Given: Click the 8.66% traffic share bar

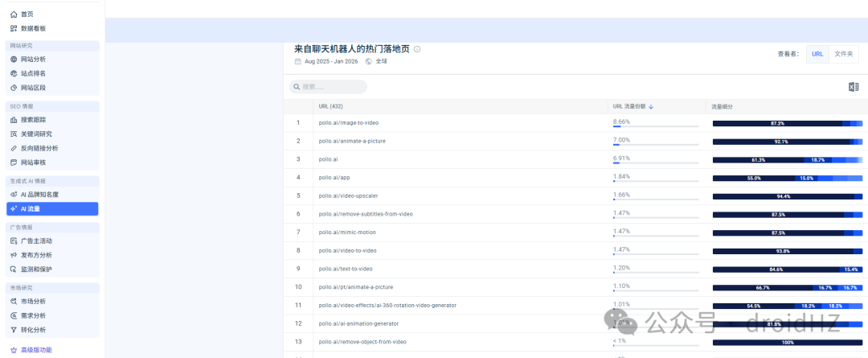Looking at the screenshot, I should 656,126.
